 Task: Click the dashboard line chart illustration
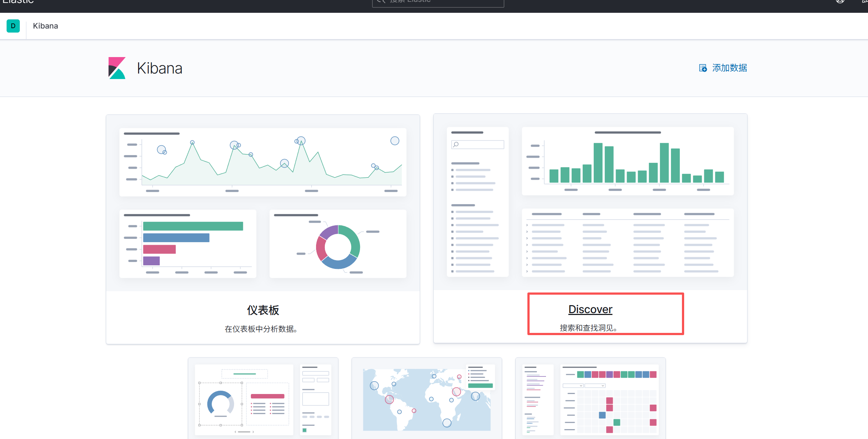(263, 162)
